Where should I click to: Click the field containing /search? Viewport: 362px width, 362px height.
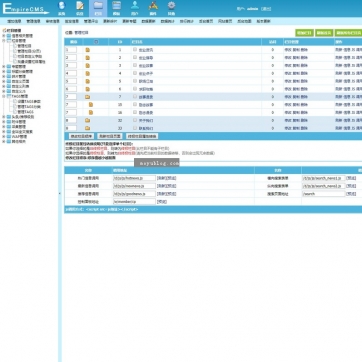tap(324, 194)
